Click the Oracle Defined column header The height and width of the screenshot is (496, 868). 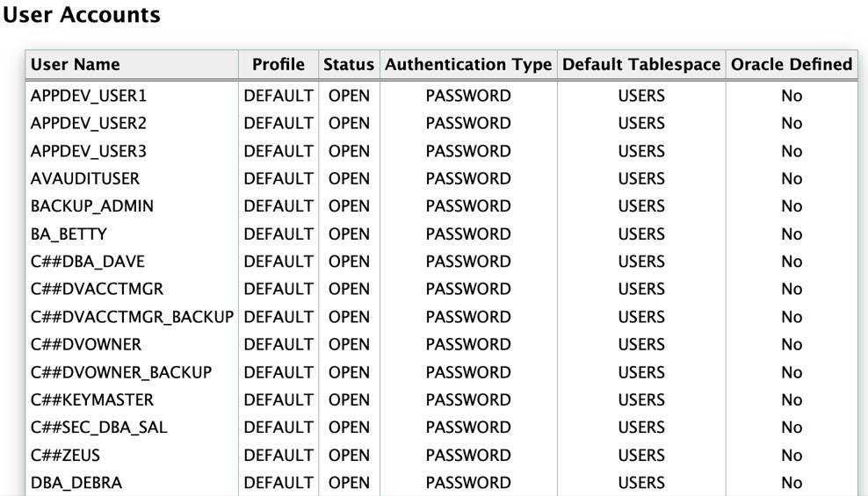(x=792, y=65)
